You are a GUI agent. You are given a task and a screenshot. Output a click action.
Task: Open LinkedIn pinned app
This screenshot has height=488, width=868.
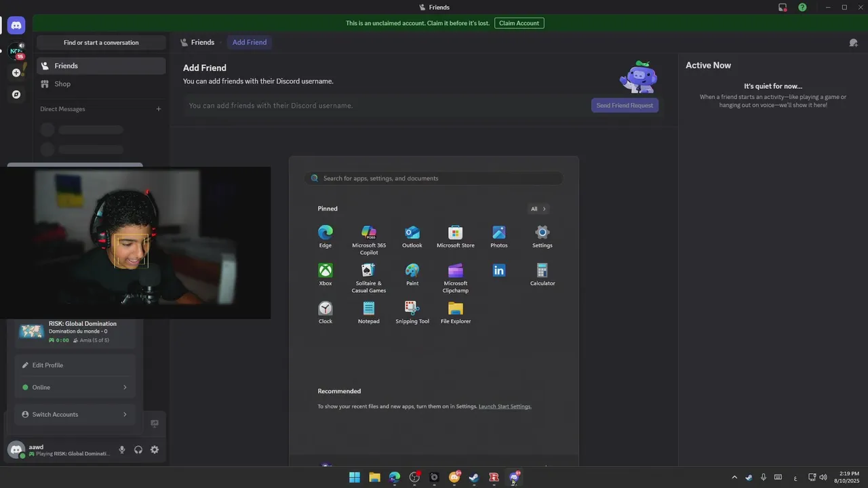pyautogui.click(x=499, y=270)
